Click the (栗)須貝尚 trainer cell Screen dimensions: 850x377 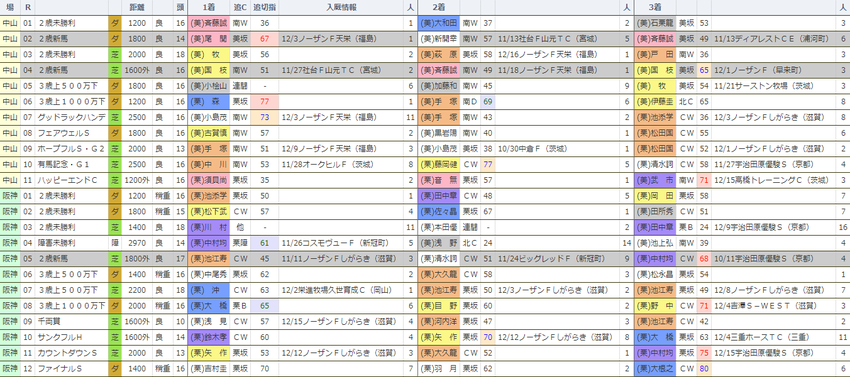(209, 180)
